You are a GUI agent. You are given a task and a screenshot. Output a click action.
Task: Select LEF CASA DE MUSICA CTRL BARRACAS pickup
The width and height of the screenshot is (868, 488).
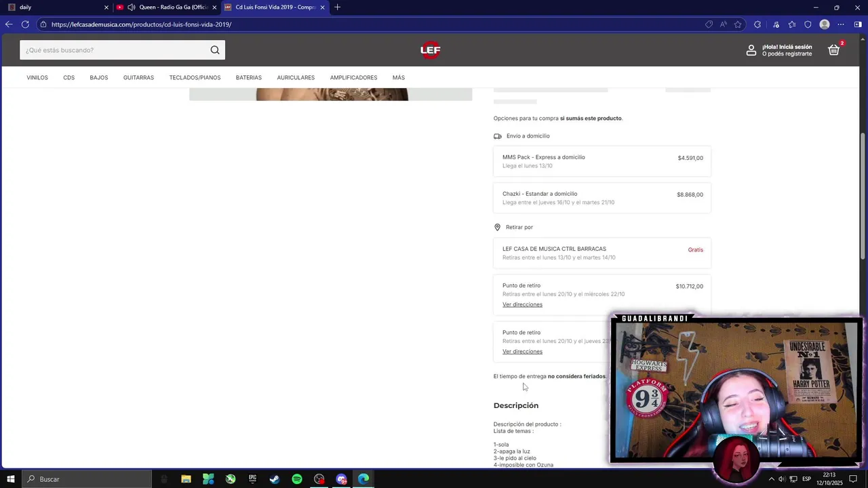click(x=602, y=253)
